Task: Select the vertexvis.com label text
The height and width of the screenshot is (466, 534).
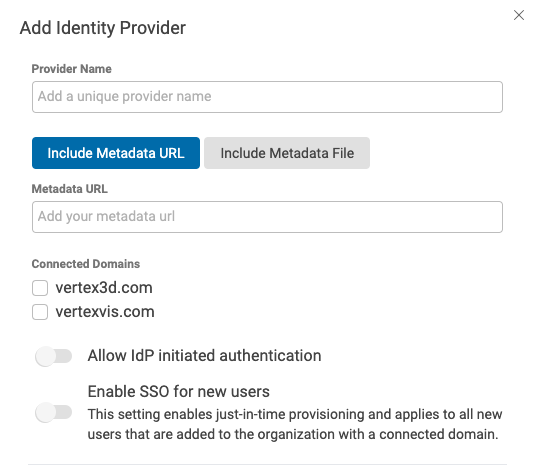Action: (x=105, y=312)
